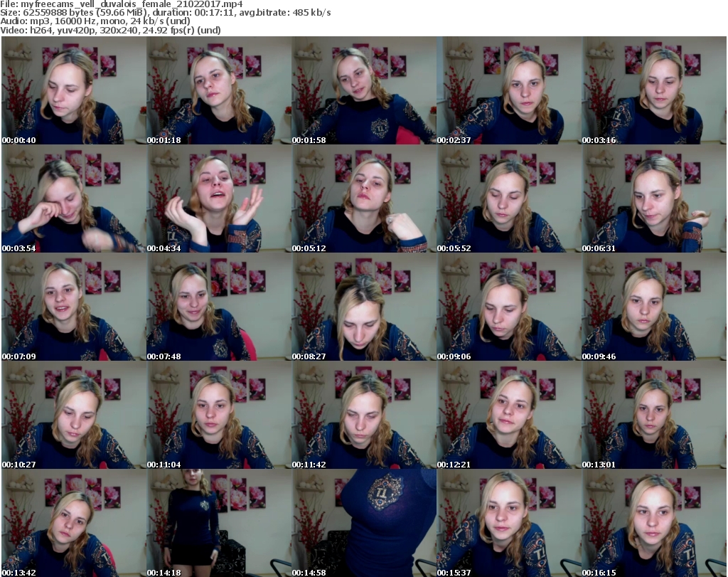Viewport: 728px width, 577px height.
Task: Select the thumbnail at 00:11:04
Action: [219, 415]
